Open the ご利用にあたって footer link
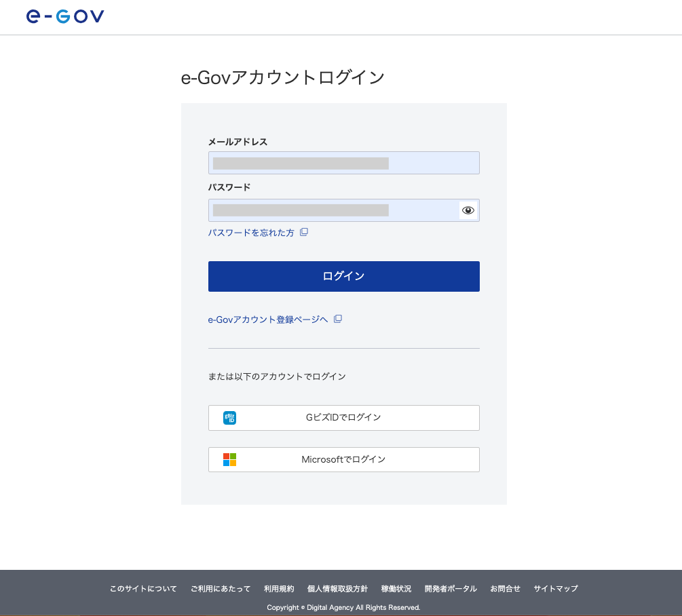 (221, 589)
